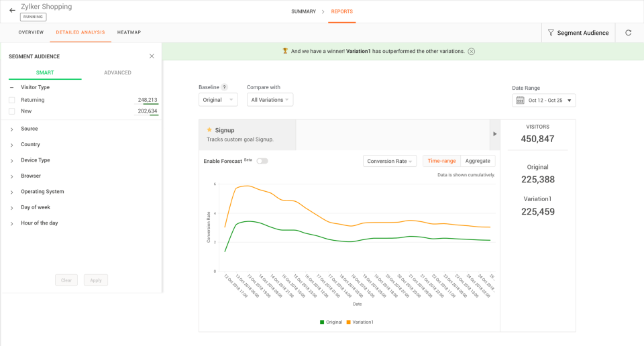
Task: Check the Returning visitor type checkbox
Action: pos(11,100)
